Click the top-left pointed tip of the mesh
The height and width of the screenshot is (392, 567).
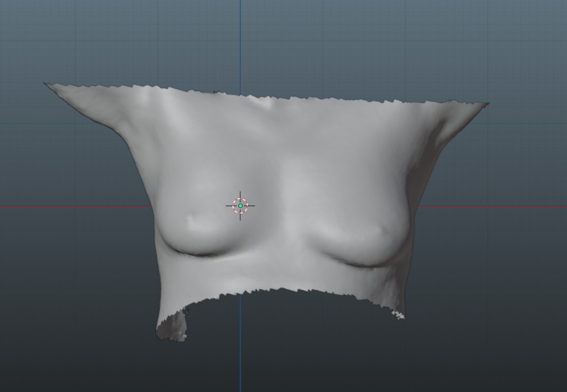[48, 85]
